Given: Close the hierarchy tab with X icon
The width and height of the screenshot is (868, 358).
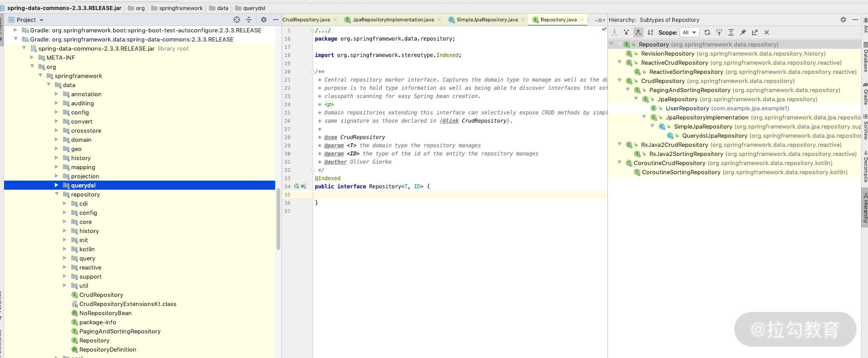Looking at the screenshot, I should (x=767, y=32).
